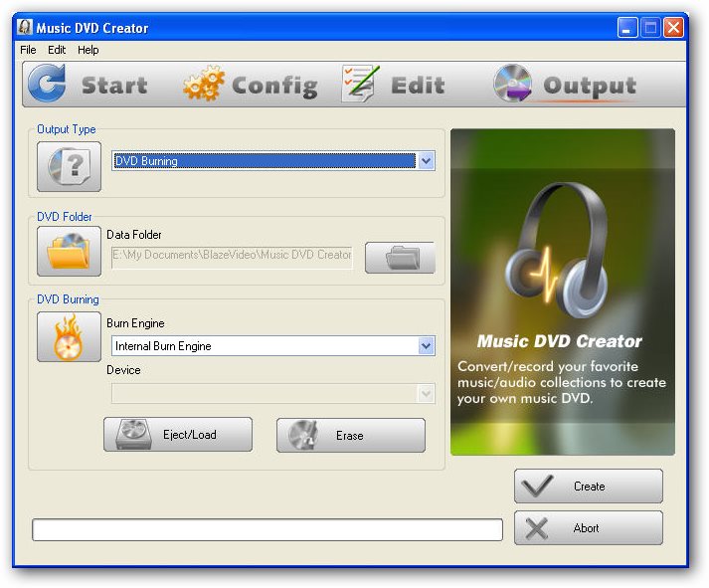Click the Data Folder path field
The image size is (709, 588).
tap(232, 258)
